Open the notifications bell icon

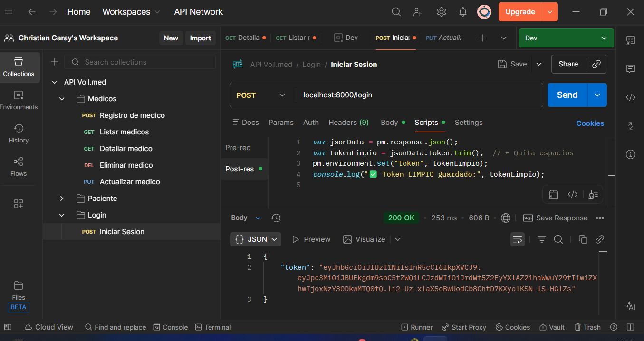[462, 12]
